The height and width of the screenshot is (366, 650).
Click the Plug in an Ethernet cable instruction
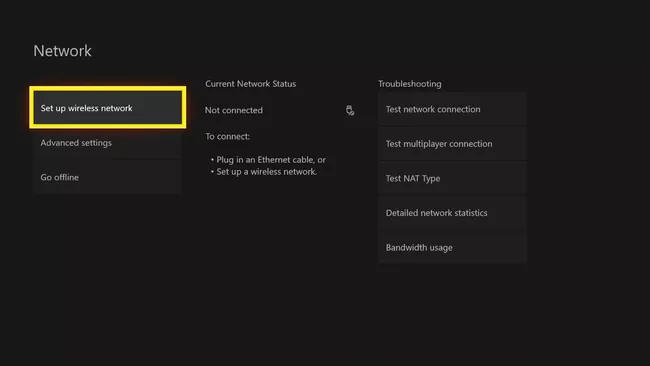271,160
